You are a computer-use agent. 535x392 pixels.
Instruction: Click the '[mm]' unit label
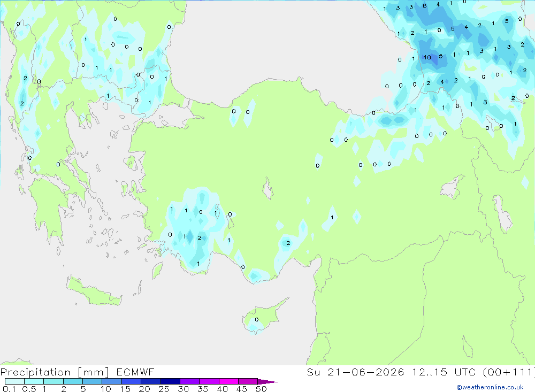(x=94, y=372)
